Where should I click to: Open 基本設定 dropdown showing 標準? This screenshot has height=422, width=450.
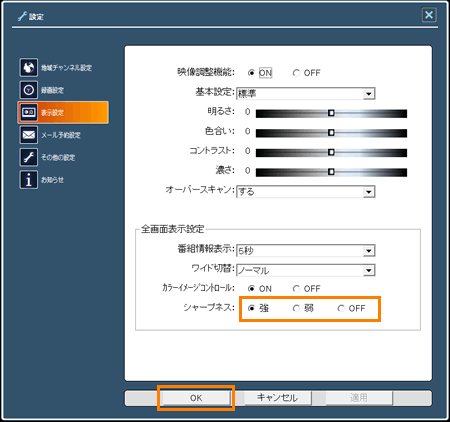pyautogui.click(x=306, y=94)
